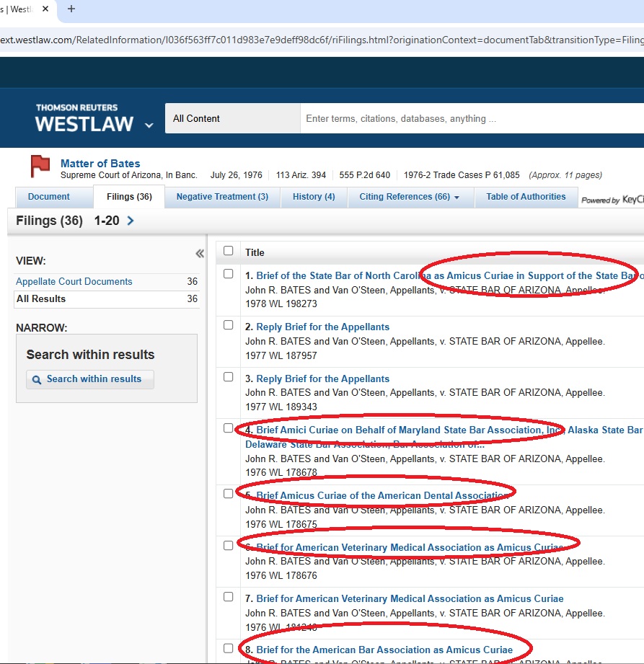Open Brief Amicus Curiae of American Dental Association

point(382,495)
